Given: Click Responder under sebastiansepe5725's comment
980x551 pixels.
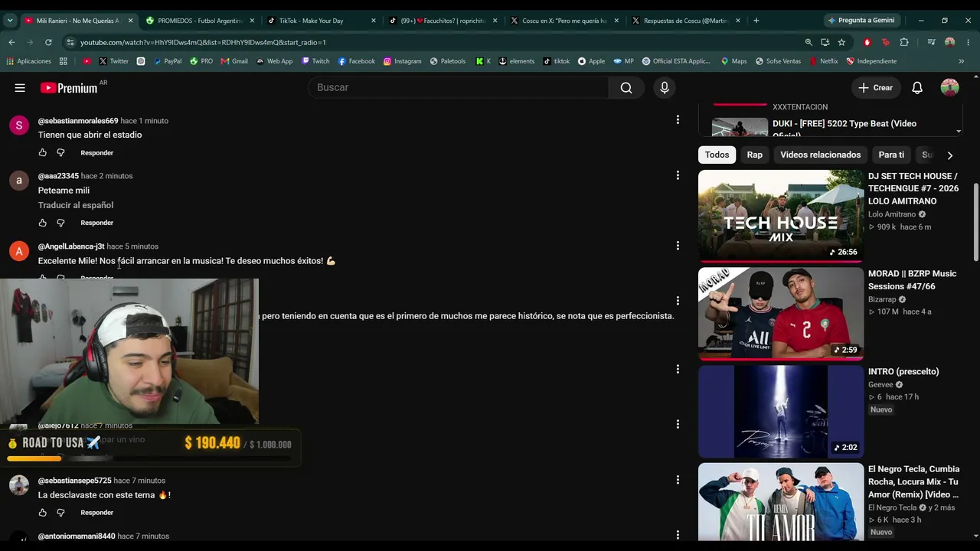Looking at the screenshot, I should pyautogui.click(x=96, y=513).
